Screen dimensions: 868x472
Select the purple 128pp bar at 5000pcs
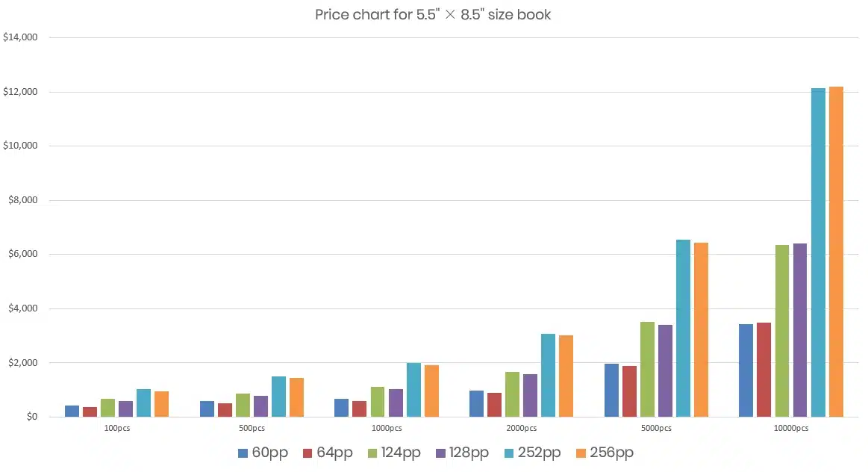click(665, 370)
